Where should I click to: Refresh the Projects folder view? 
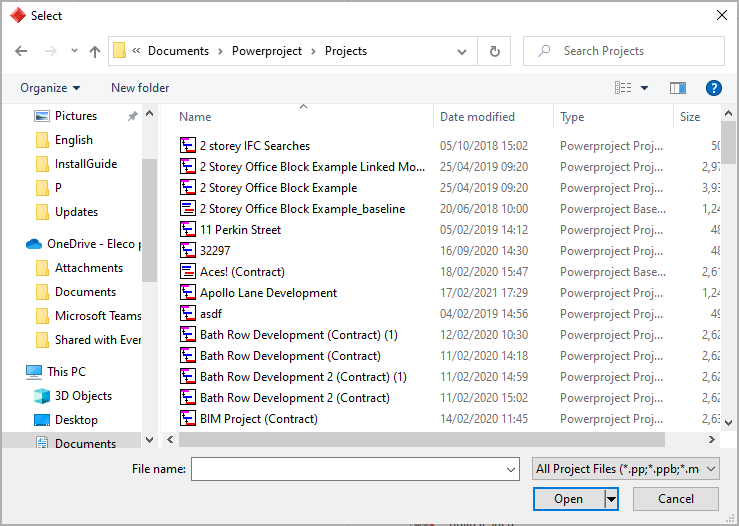(x=494, y=51)
